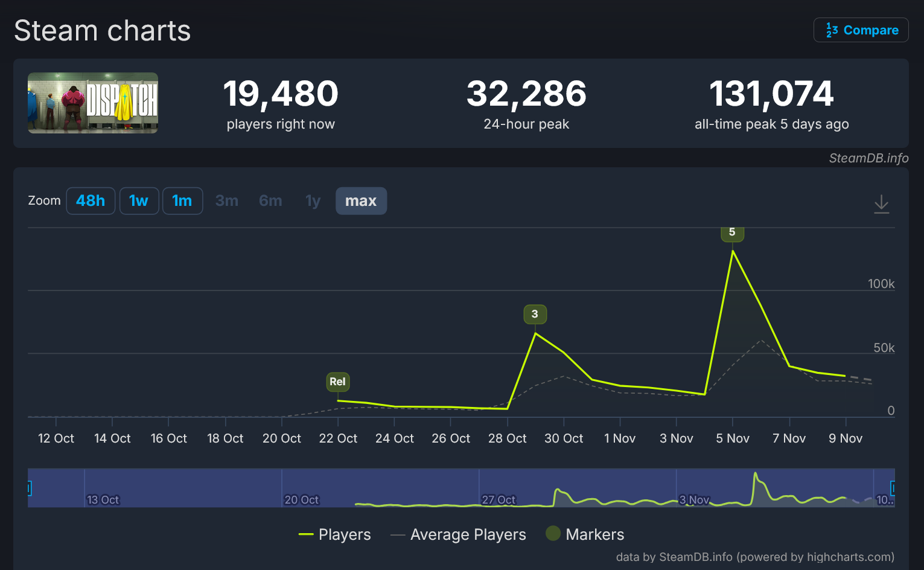
Task: Click the Dispatch game cover image
Action: coord(92,103)
